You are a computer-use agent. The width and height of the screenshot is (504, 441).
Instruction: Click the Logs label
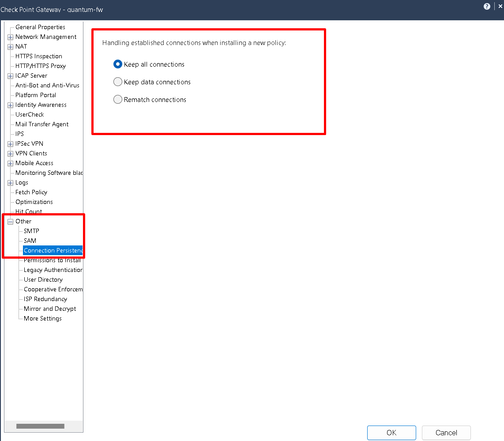(22, 183)
